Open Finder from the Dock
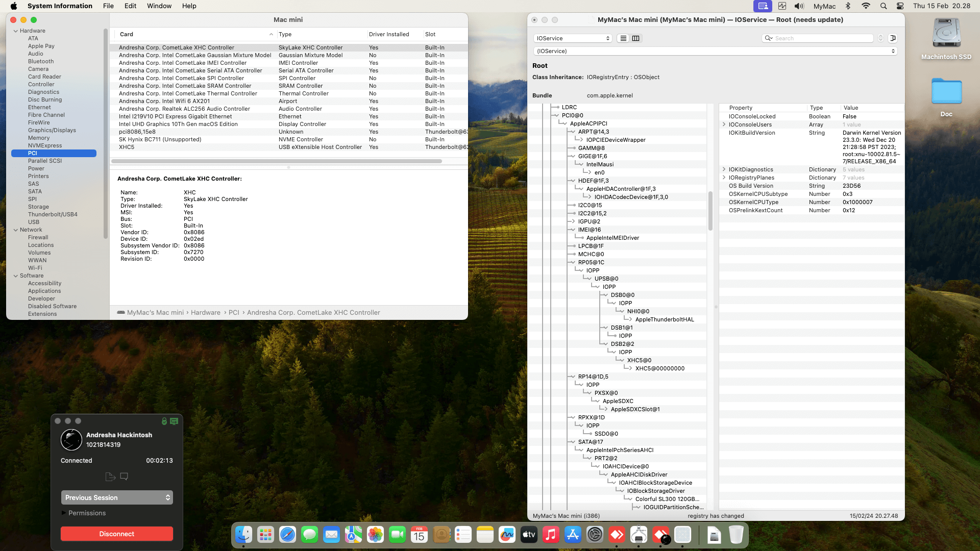 point(243,535)
